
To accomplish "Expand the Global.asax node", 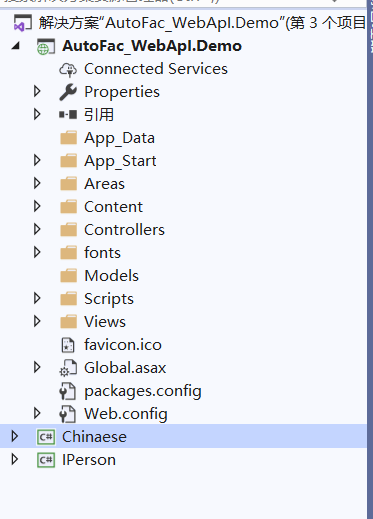I will pyautogui.click(x=37, y=368).
